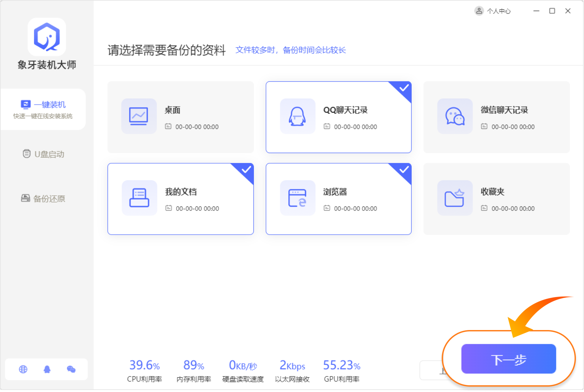
Task: Click the QQ penguin icon
Action: pos(297,116)
